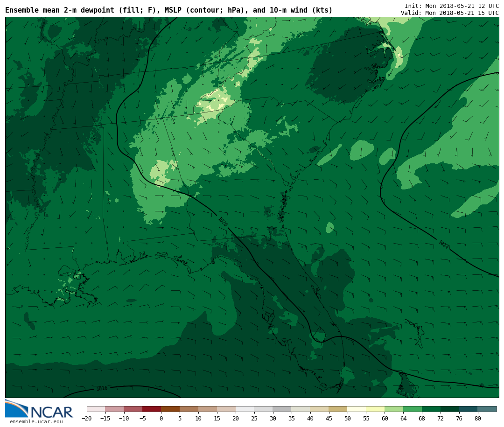Image resolution: width=504 pixels, height=427 pixels.
Task: Select the dark red swatch between -5 and 0
Action: pyautogui.click(x=152, y=409)
